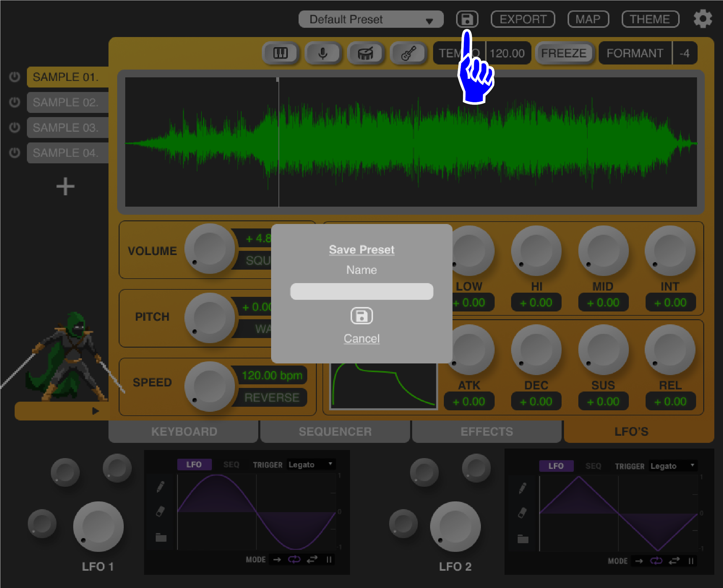Select the microphone input icon
Image resolution: width=723 pixels, height=588 pixels.
[323, 53]
